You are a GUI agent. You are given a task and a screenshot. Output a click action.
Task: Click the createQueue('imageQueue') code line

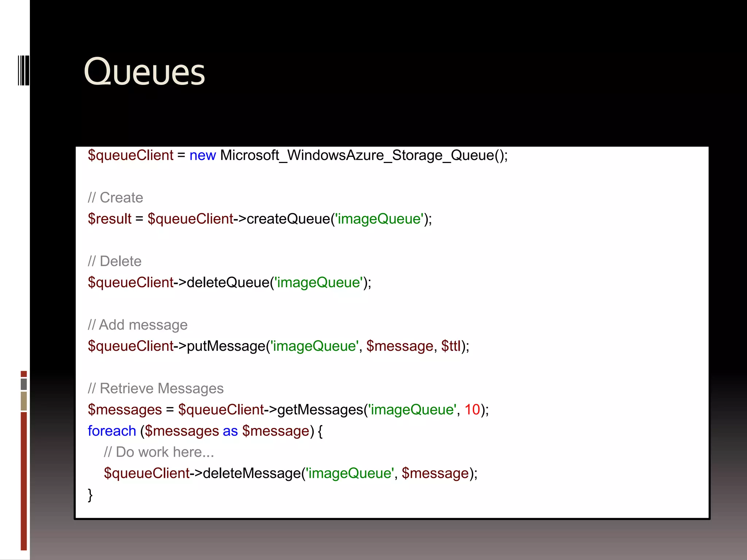[260, 219]
